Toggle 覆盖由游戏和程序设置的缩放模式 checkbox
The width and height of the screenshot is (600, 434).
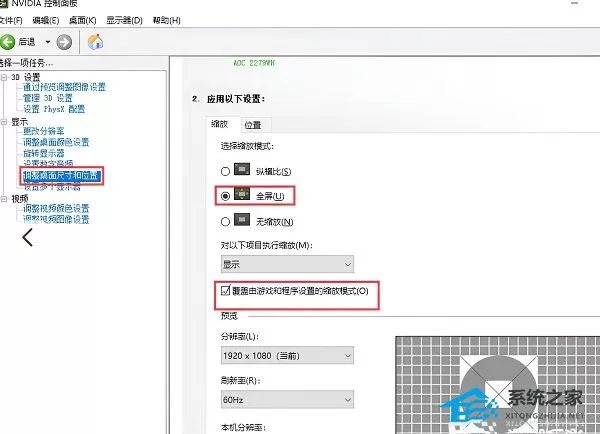tap(225, 290)
